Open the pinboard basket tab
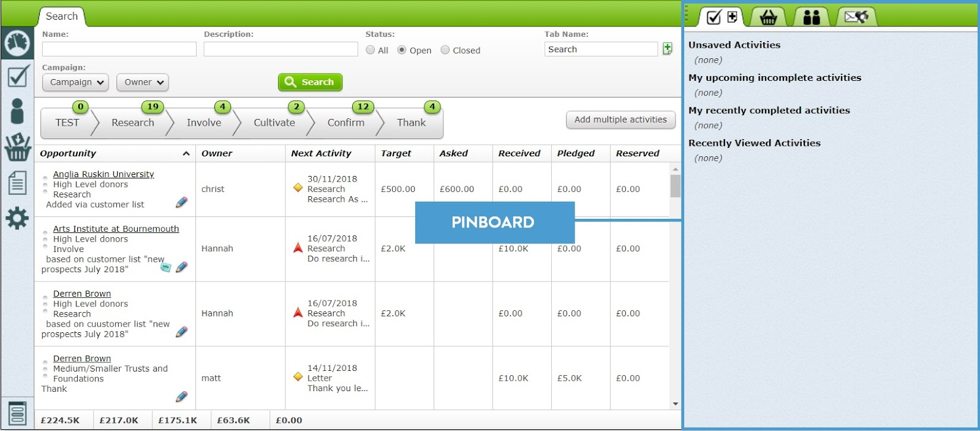980x431 pixels. tap(769, 17)
